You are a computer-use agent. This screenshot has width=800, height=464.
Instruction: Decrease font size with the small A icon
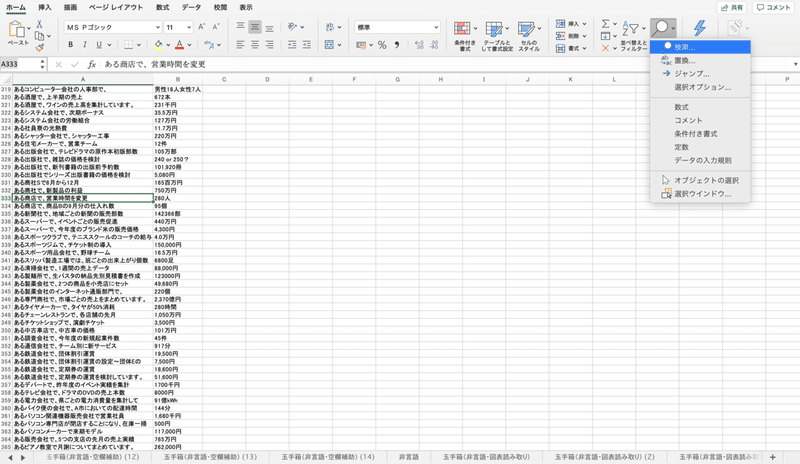(x=216, y=27)
